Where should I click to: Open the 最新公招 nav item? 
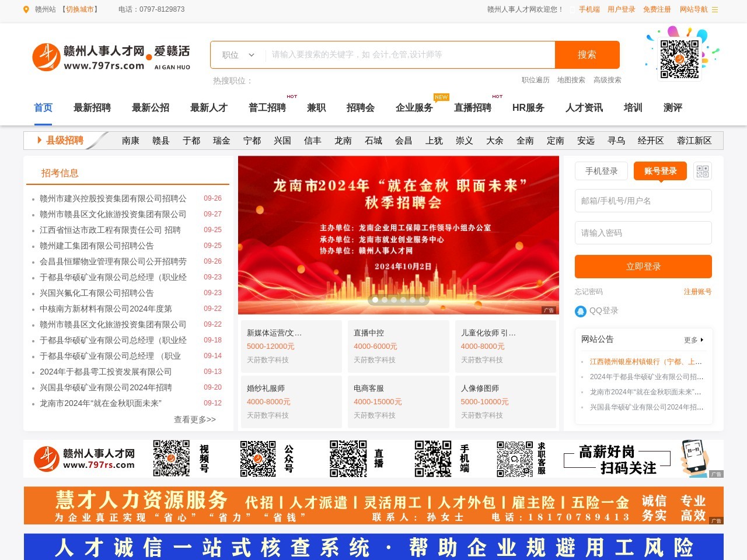[x=151, y=107]
